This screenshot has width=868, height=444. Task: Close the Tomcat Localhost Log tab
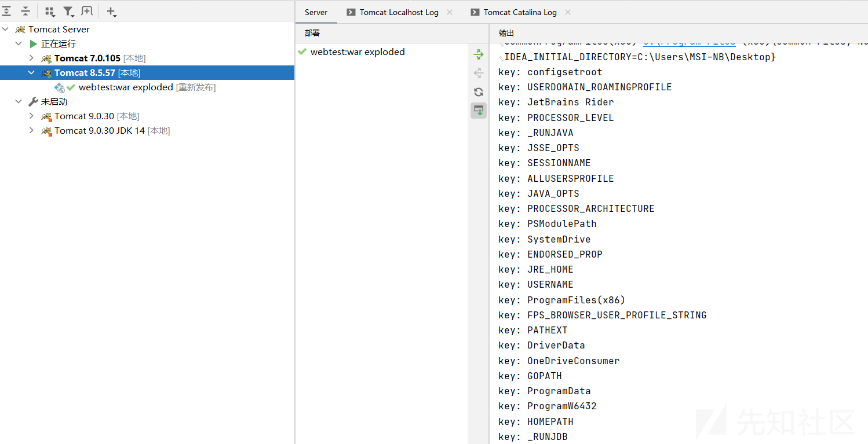(x=450, y=12)
